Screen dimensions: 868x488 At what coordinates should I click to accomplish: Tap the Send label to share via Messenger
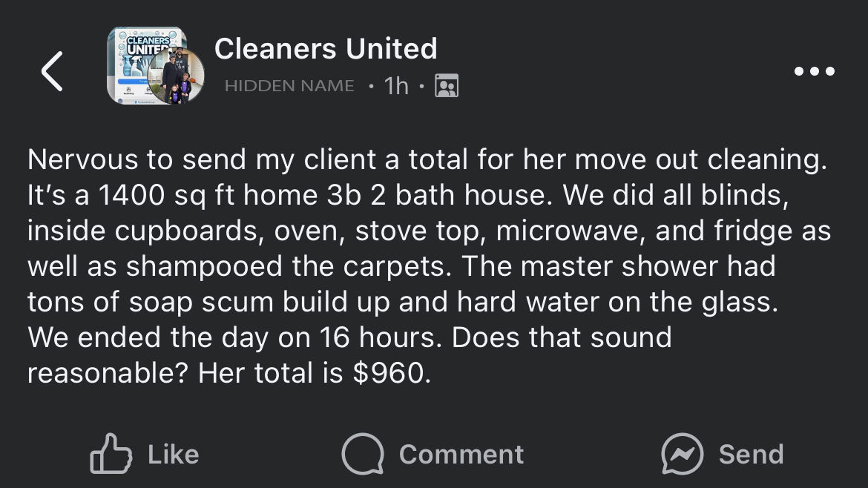click(752, 454)
